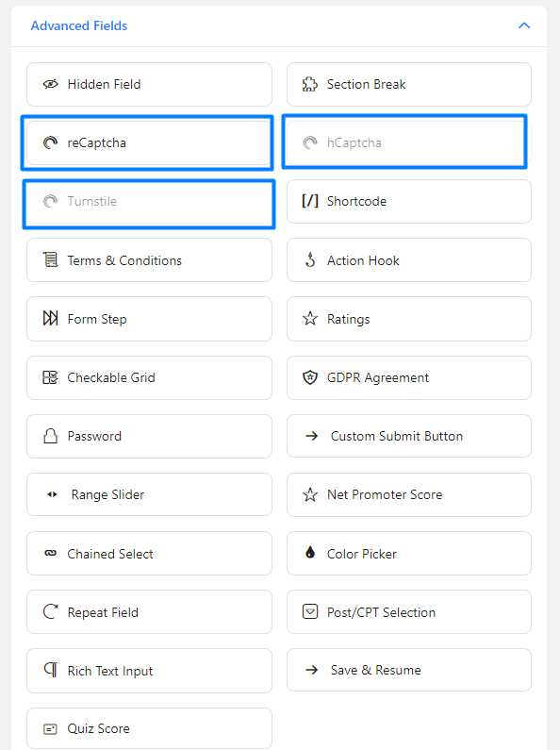Click the Terms & Conditions document icon
This screenshot has height=750, width=560.
50,259
